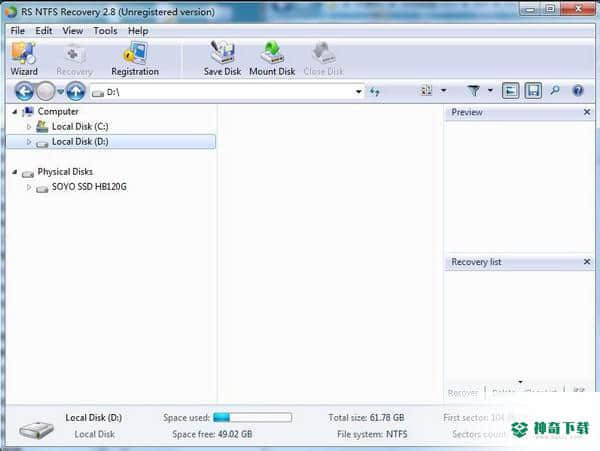Collapse the Computer tree node
This screenshot has width=600, height=451.
[x=15, y=112]
